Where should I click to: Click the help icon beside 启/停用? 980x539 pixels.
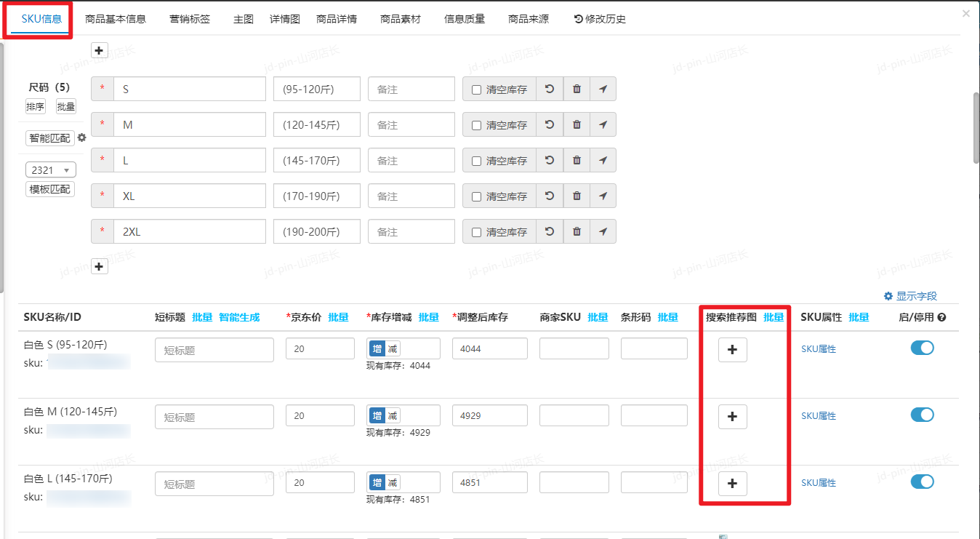[x=941, y=317]
